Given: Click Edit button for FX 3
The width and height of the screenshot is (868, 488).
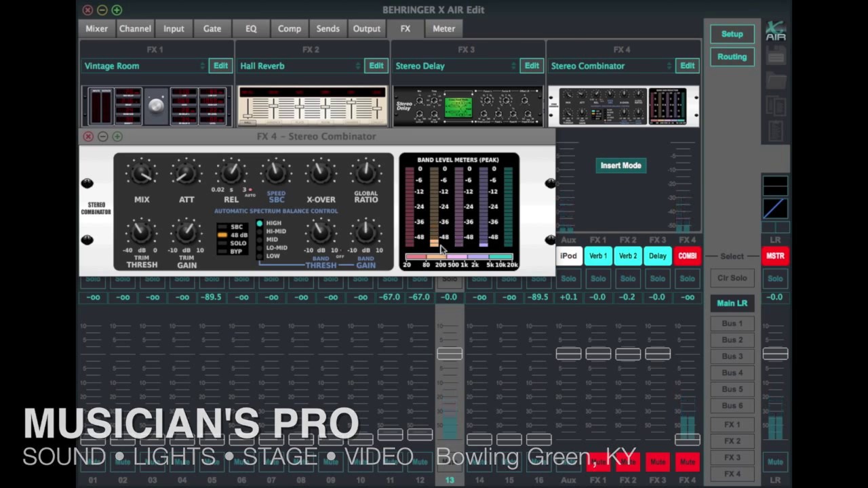Looking at the screenshot, I should pos(532,66).
